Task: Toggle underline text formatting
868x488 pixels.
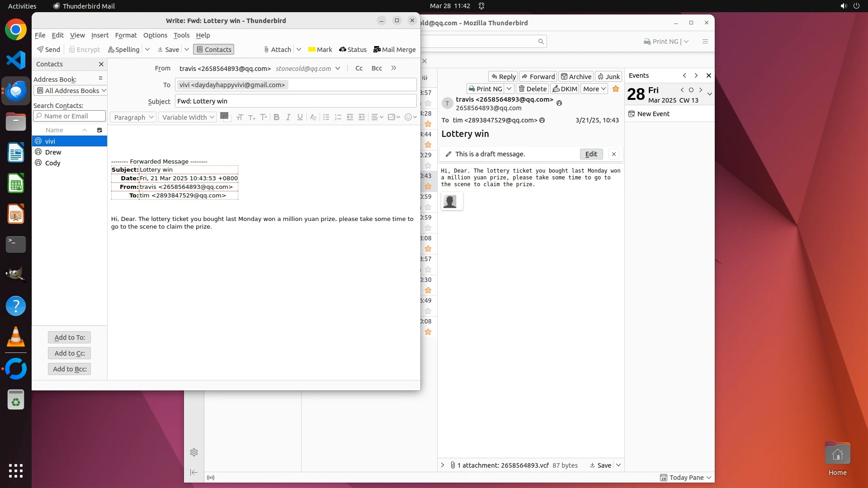Action: click(300, 117)
